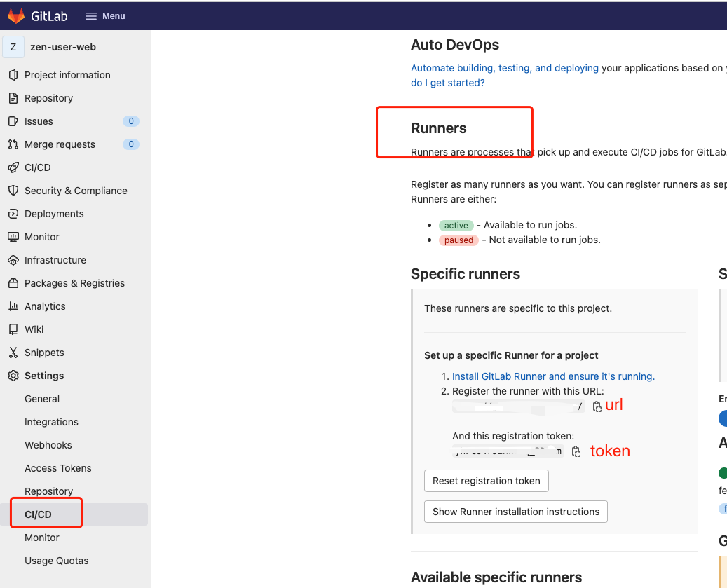Click the GitLab wordmark text
This screenshot has height=588, width=727.
coord(49,16)
